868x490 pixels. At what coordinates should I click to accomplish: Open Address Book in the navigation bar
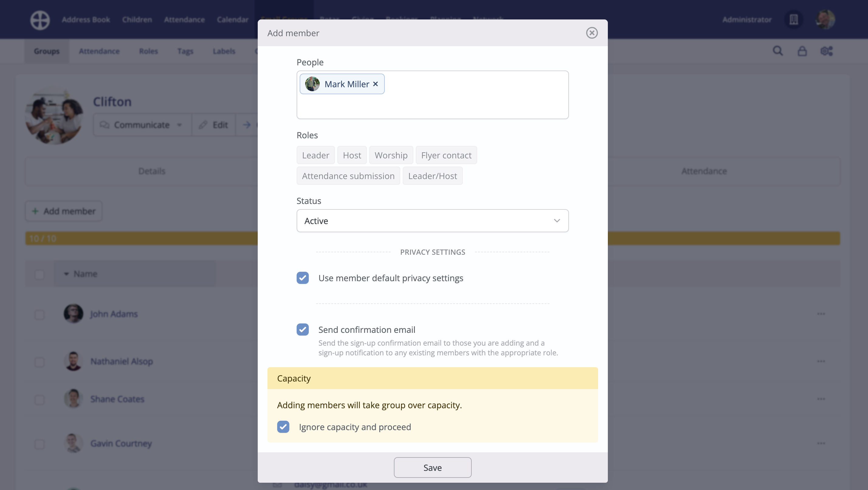86,19
